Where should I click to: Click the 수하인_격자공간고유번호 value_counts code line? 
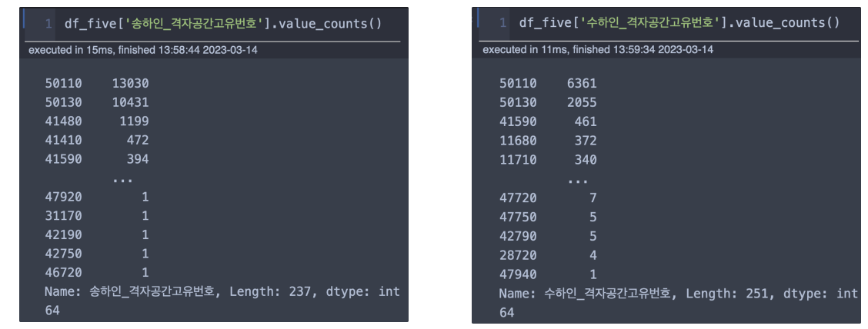[679, 23]
